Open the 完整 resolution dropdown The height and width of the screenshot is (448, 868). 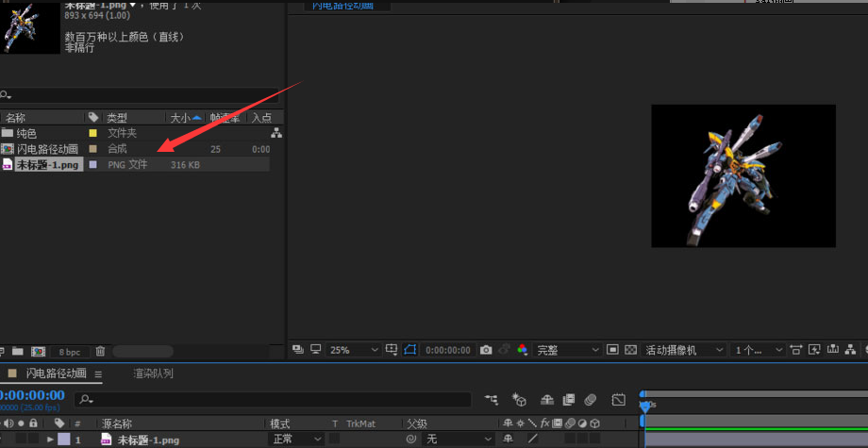(568, 350)
